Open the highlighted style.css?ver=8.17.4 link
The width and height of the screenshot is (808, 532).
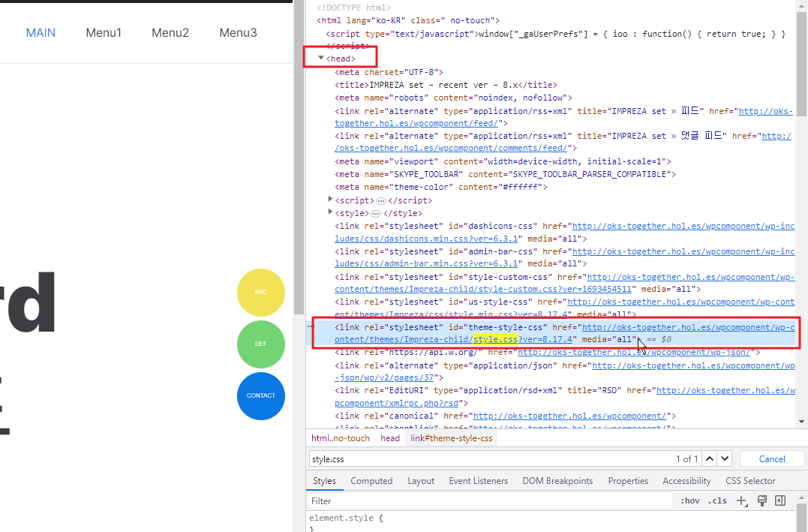tap(522, 339)
